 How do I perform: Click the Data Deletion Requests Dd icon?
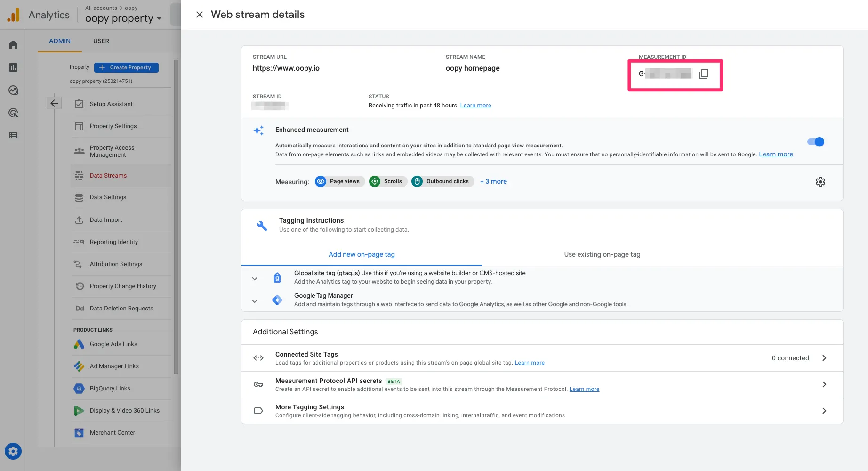[x=80, y=309]
